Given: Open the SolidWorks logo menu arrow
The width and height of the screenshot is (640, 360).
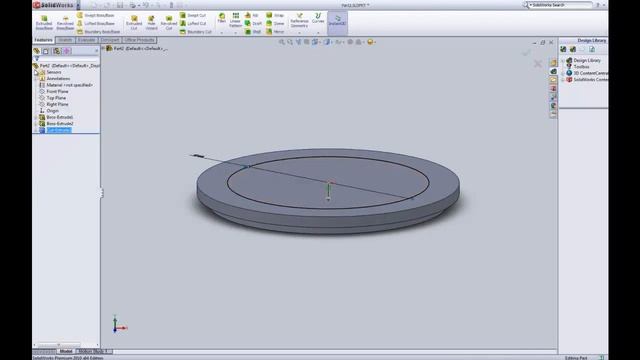Looking at the screenshot, I should [x=78, y=6].
